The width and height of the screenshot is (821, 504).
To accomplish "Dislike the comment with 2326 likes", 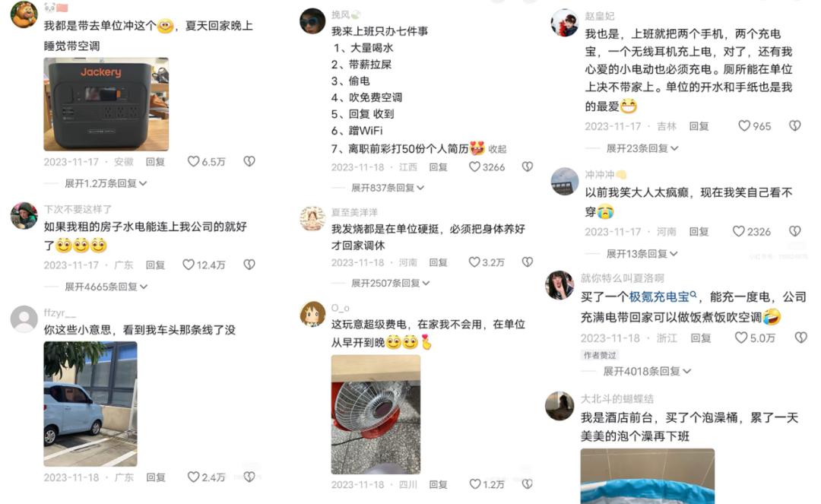I will coord(795,231).
